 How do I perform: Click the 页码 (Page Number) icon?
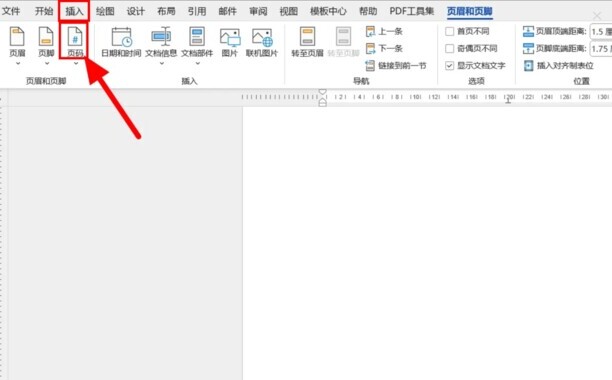pyautogui.click(x=75, y=37)
